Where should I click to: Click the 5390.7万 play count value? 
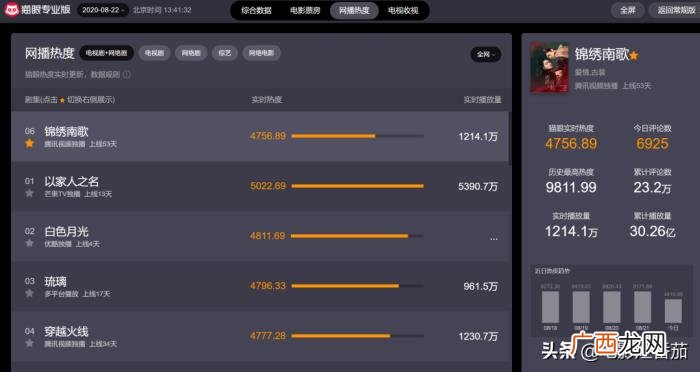point(478,186)
